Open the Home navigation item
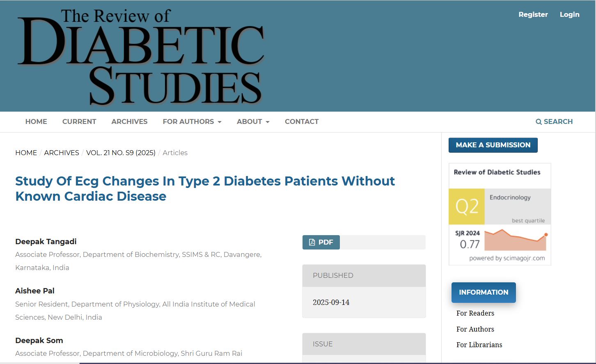 pos(36,121)
